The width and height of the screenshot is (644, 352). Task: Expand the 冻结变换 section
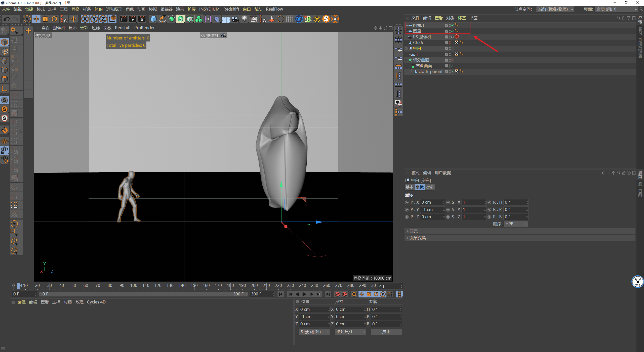[x=417, y=238]
